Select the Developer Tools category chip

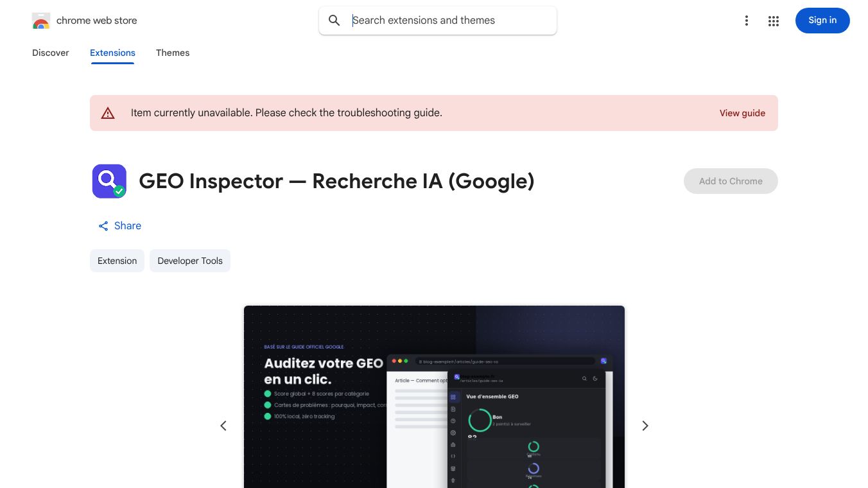[190, 261]
